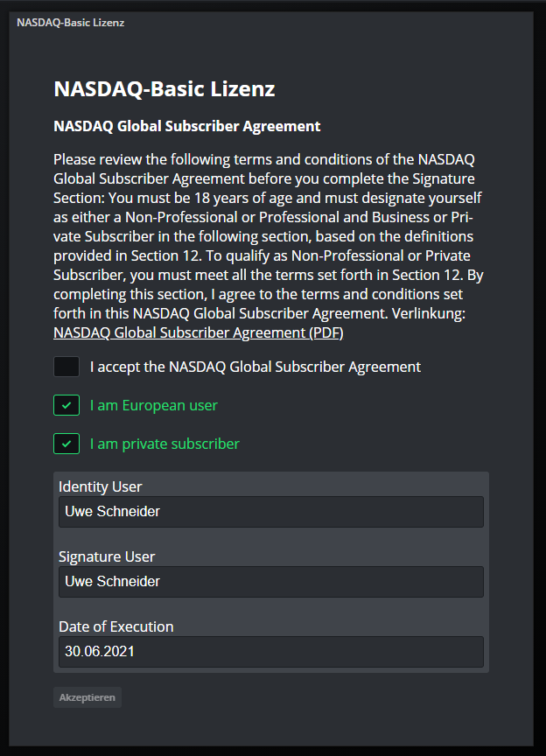
Task: Click the terms and conditions paragraph text
Action: tap(269, 236)
